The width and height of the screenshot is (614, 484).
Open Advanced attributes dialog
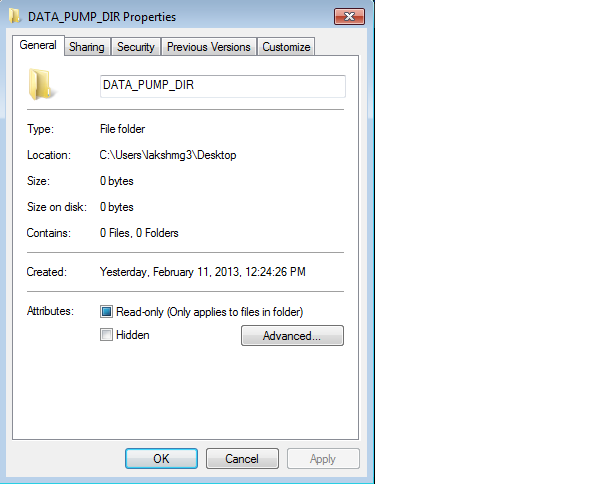(292, 336)
